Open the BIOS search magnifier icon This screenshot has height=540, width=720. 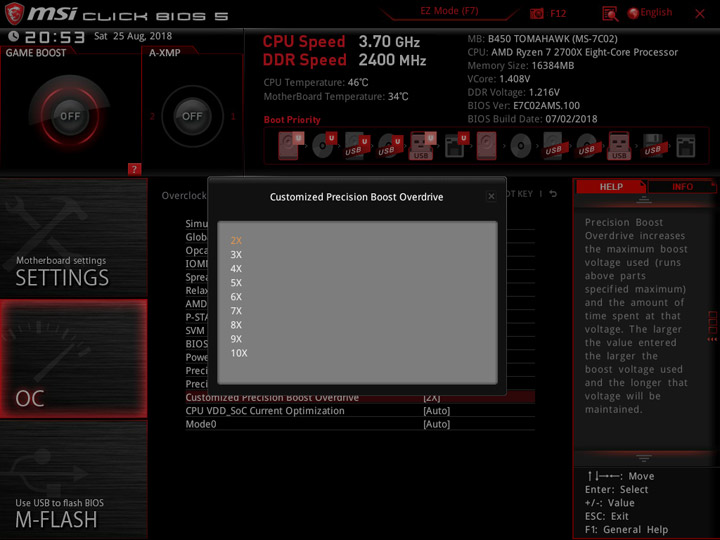610,14
